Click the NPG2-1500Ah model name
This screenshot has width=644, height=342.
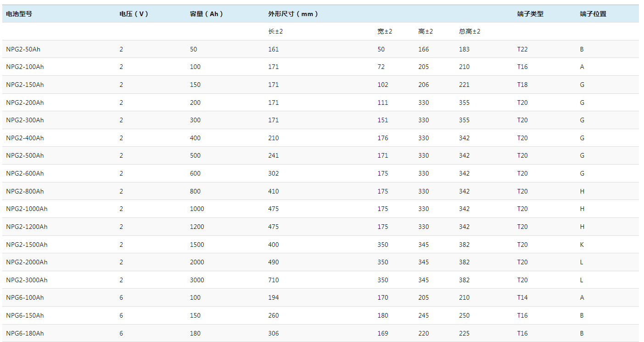point(27,245)
